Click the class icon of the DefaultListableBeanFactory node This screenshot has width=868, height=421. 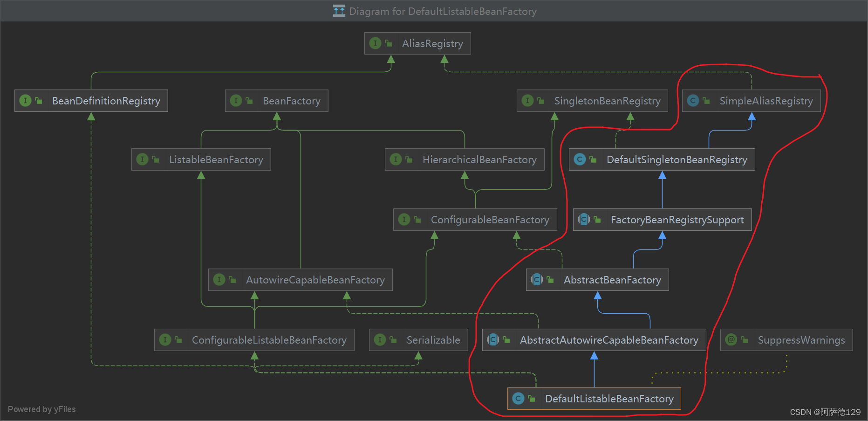(x=518, y=399)
